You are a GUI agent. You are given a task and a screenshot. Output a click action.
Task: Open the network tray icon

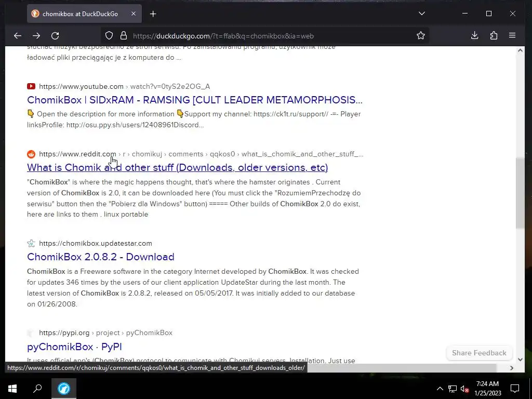(453, 389)
